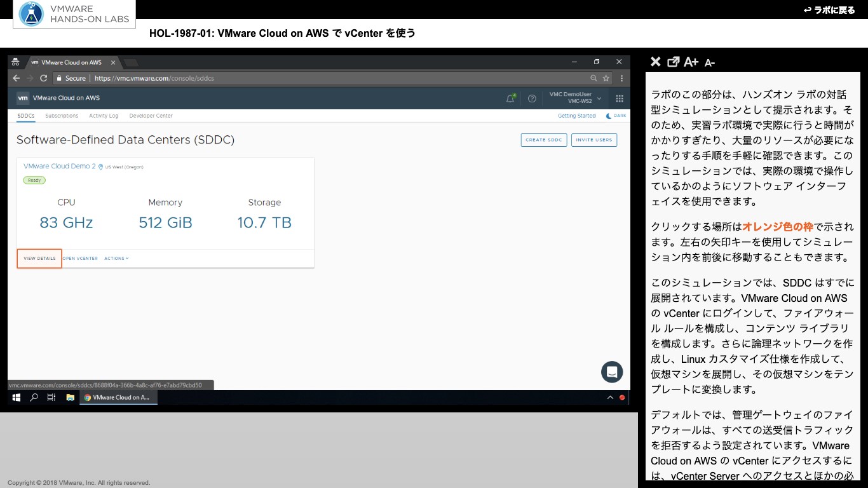
Task: Open Task View in taskbar
Action: (x=51, y=398)
